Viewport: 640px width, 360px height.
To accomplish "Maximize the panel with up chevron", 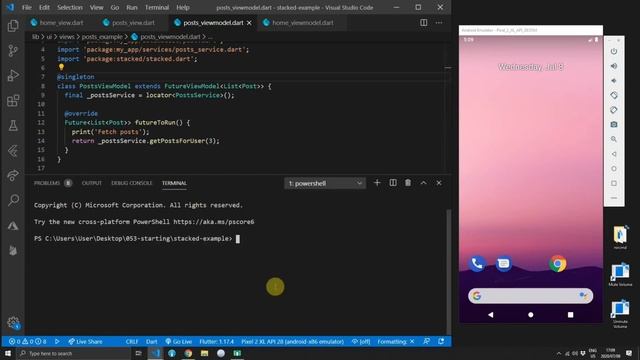I will pos(423,183).
